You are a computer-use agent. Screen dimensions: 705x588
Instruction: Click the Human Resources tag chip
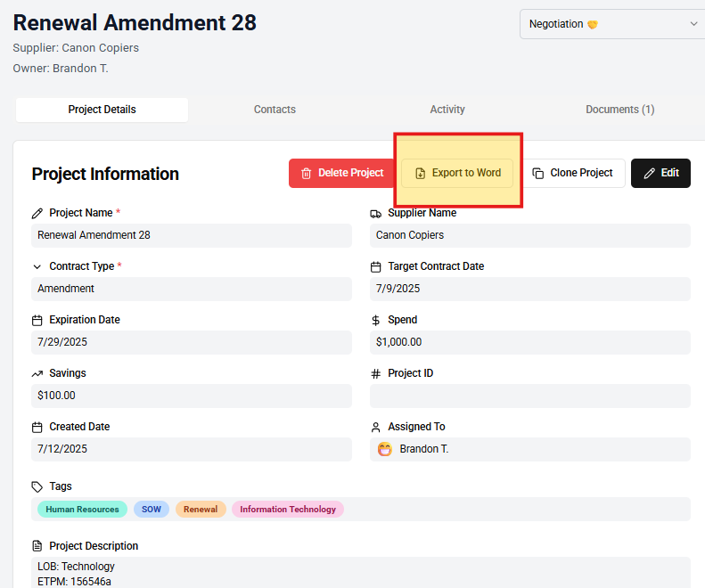tap(82, 510)
